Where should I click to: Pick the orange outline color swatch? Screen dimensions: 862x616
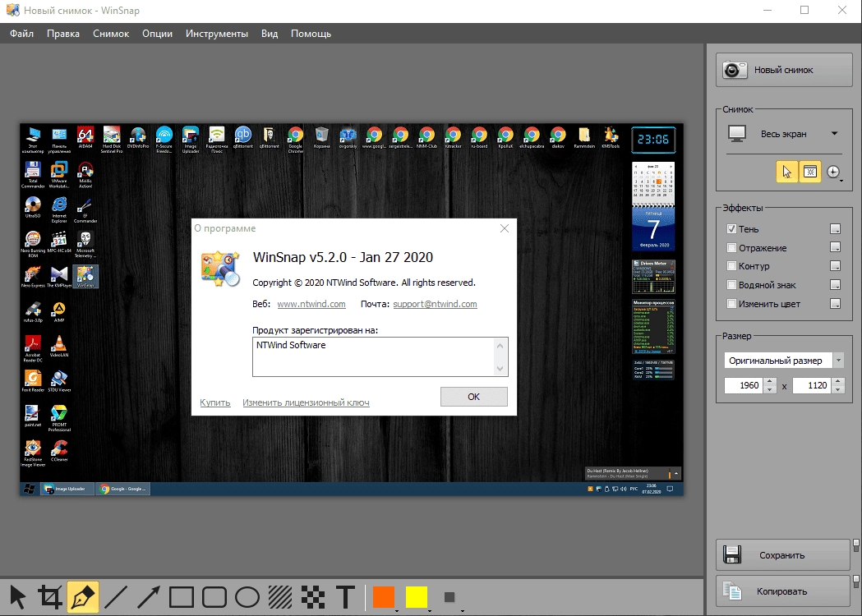(x=384, y=597)
